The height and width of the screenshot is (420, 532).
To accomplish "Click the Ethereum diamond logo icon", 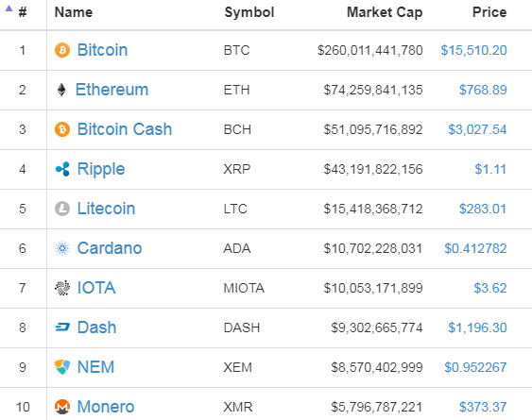I will click(61, 90).
